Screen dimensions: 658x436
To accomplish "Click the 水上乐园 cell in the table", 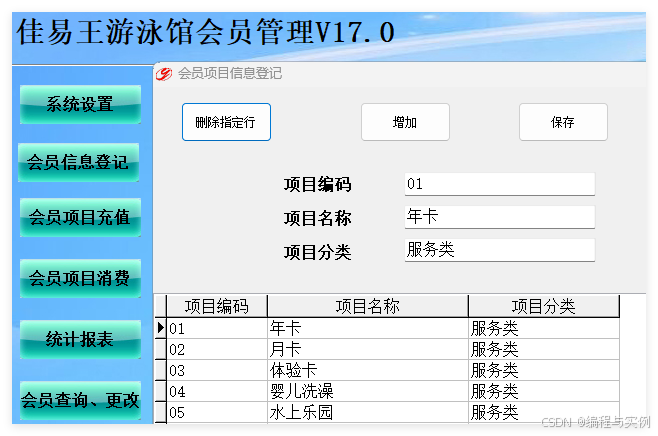I will coord(368,412).
